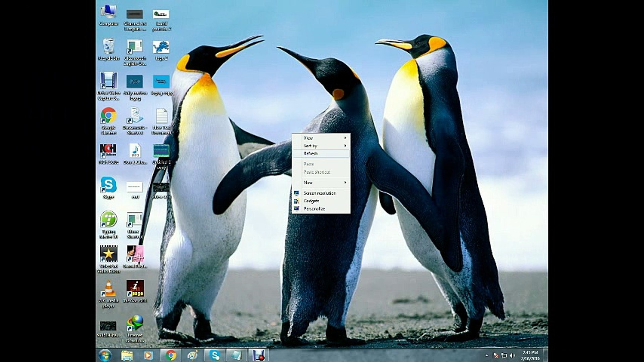Select the Dailymotion logo image file
Image resolution: width=644 pixels, height=362 pixels.
135,88
